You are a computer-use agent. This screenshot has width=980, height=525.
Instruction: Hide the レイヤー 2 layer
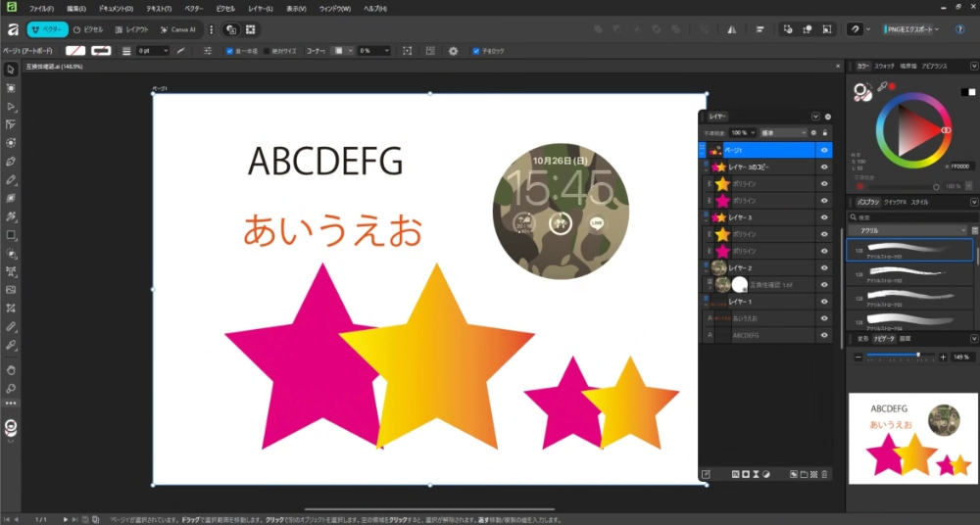tap(824, 267)
